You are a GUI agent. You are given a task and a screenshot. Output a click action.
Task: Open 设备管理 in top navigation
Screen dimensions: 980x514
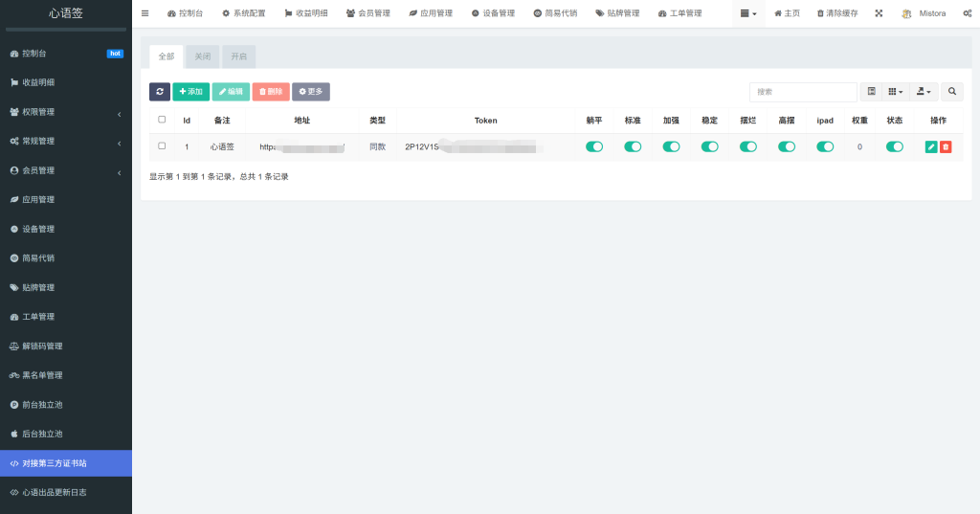coord(493,13)
